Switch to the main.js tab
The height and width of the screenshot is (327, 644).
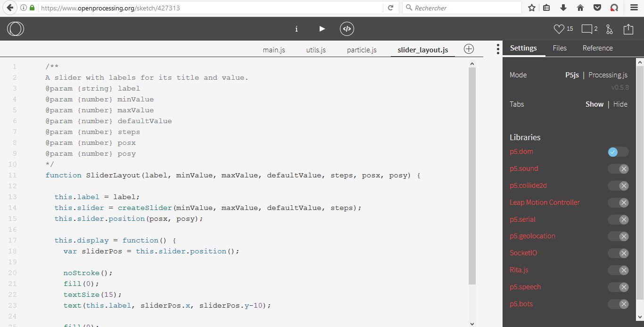[274, 50]
